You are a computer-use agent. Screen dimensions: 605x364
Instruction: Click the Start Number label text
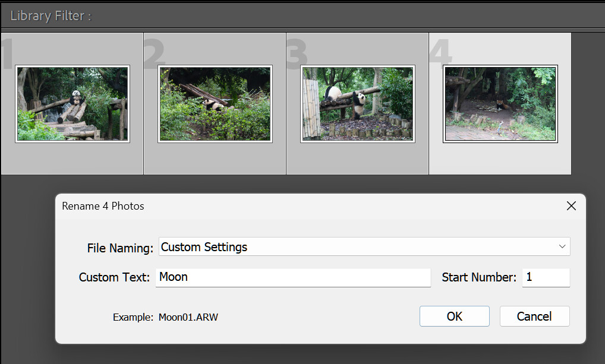click(x=479, y=277)
